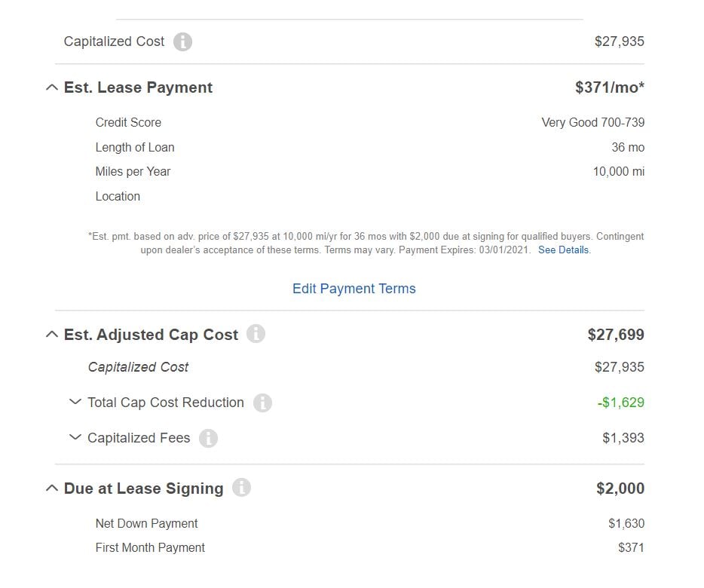Select the Credit Score row value
Screen dimensions: 704x588
[592, 122]
